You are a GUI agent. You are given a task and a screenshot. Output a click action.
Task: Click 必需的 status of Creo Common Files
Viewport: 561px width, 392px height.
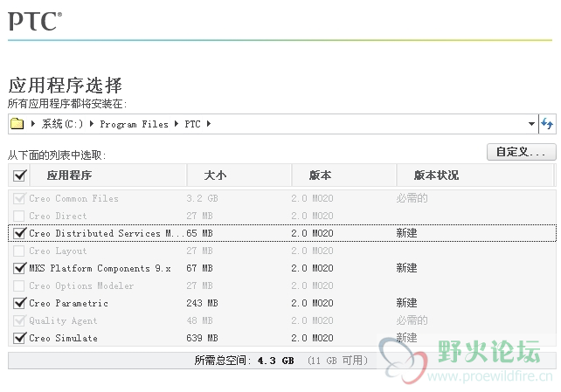[x=412, y=198]
